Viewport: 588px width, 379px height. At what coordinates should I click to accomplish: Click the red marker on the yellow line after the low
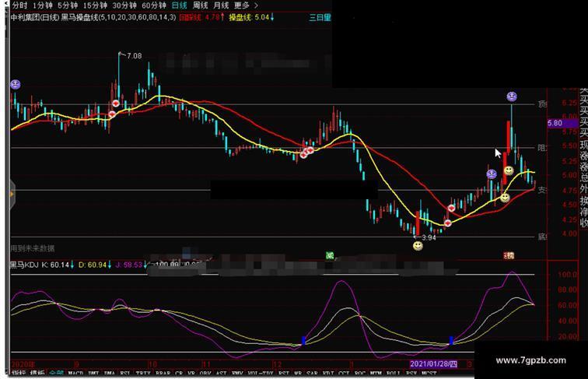point(447,223)
